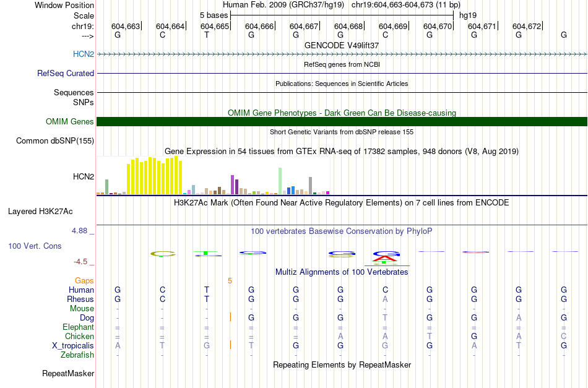Viewport: 588px width, 388px height.
Task: Click the RepeatMasker track label
Action: [68, 374]
